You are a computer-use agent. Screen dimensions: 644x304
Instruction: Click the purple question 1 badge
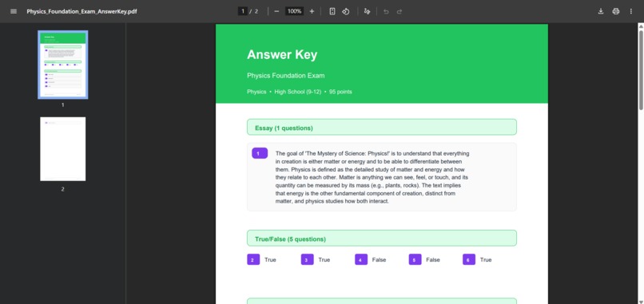pos(260,153)
